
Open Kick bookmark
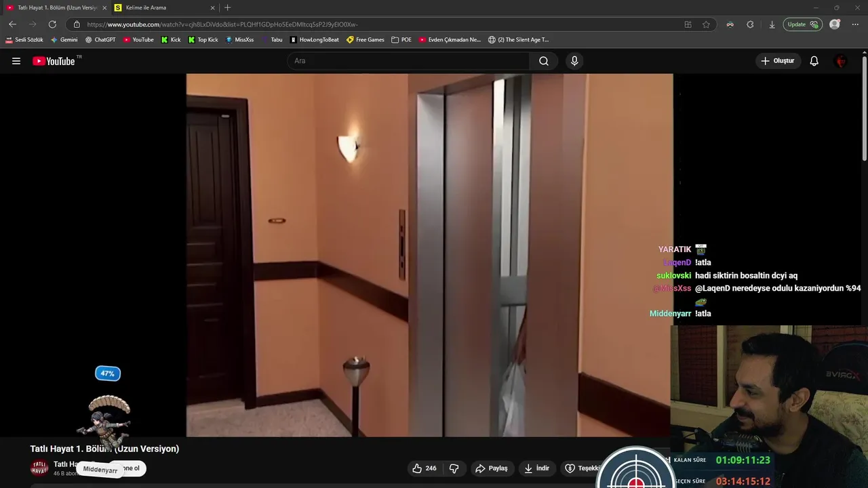[171, 40]
